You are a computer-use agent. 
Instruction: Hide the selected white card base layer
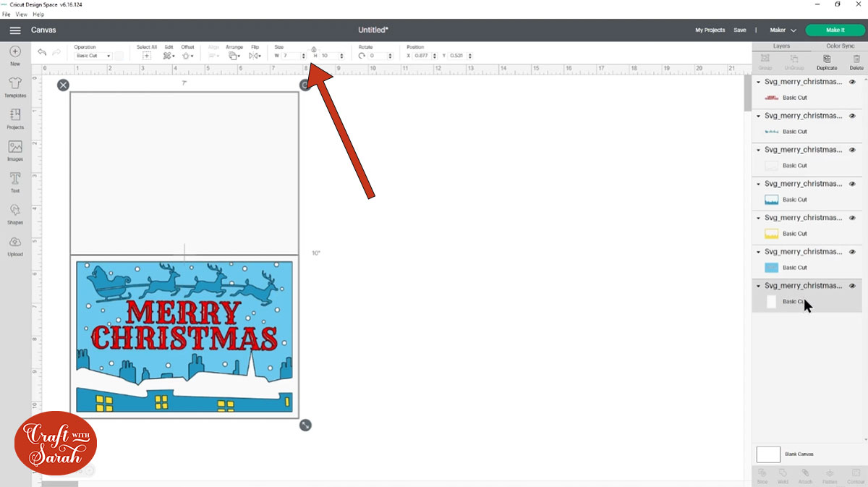click(x=852, y=286)
